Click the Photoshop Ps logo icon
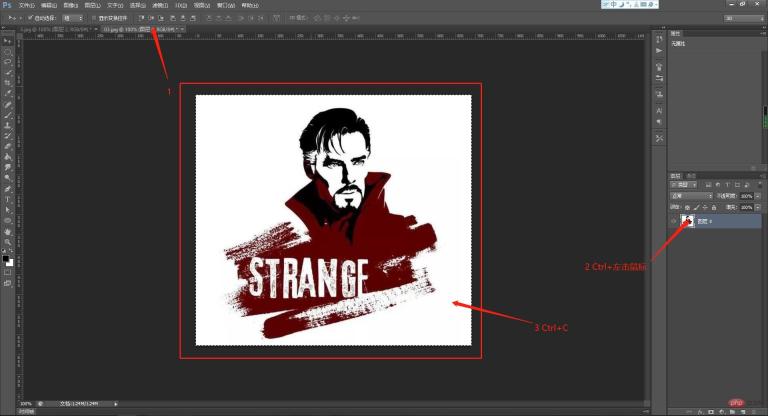This screenshot has height=416, width=768. click(7, 5)
